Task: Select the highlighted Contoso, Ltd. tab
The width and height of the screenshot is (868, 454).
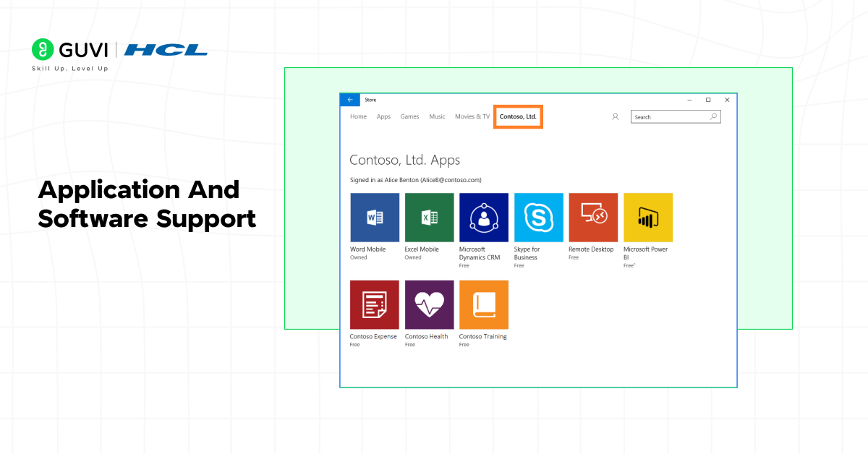Action: pyautogui.click(x=518, y=116)
